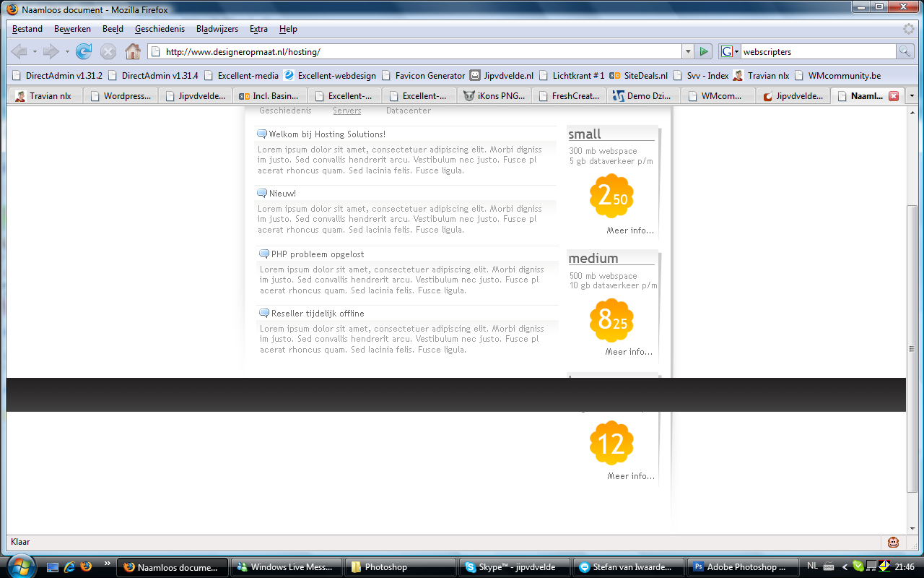Click the Forward navigation arrow
The image size is (924, 578).
click(51, 51)
